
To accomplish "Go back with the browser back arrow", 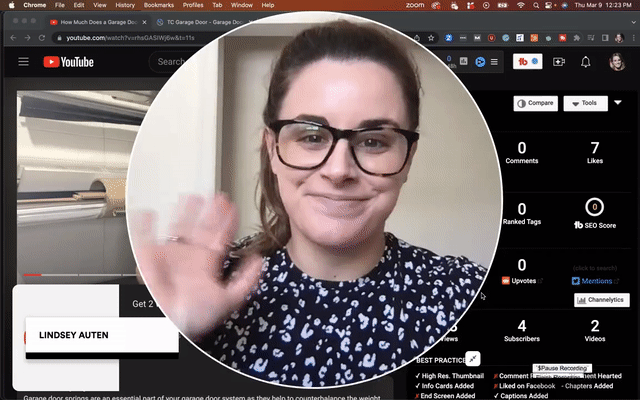I will pyautogui.click(x=13, y=38).
